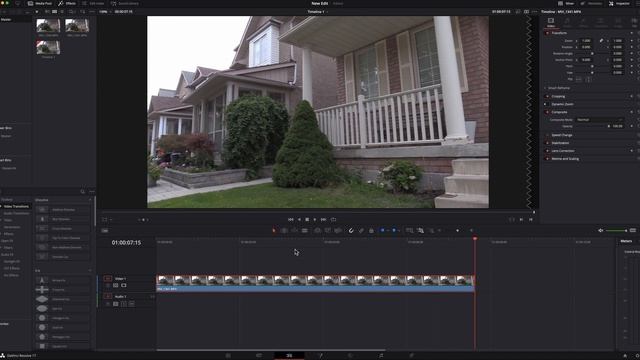Open the Edit page tab

click(x=289, y=356)
